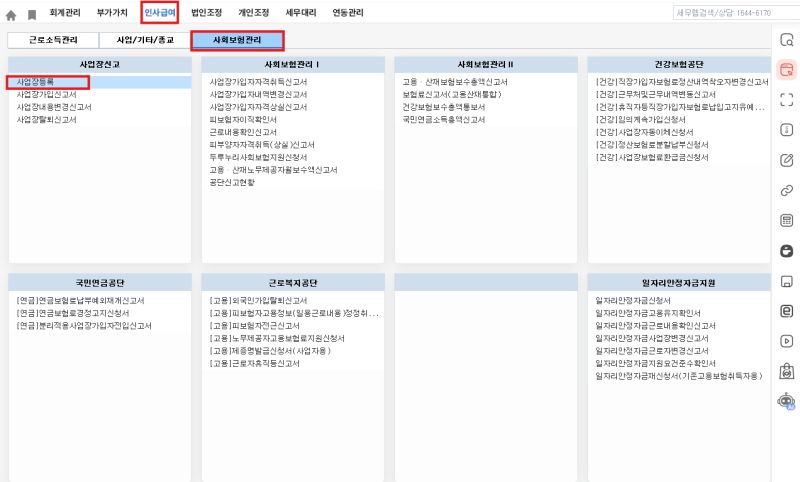800x482 pixels.
Task: Open [건강]정산보험료분할납부신청서
Action: [x=652, y=145]
